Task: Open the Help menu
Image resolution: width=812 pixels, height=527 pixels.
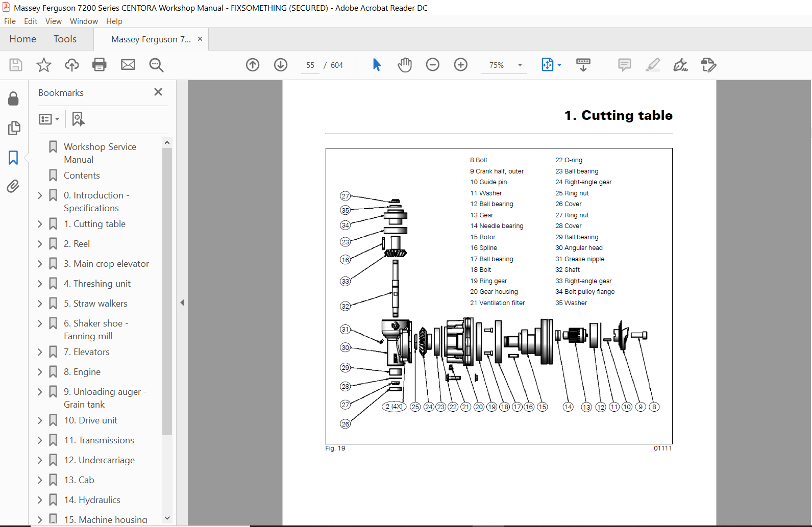Action: click(x=114, y=21)
